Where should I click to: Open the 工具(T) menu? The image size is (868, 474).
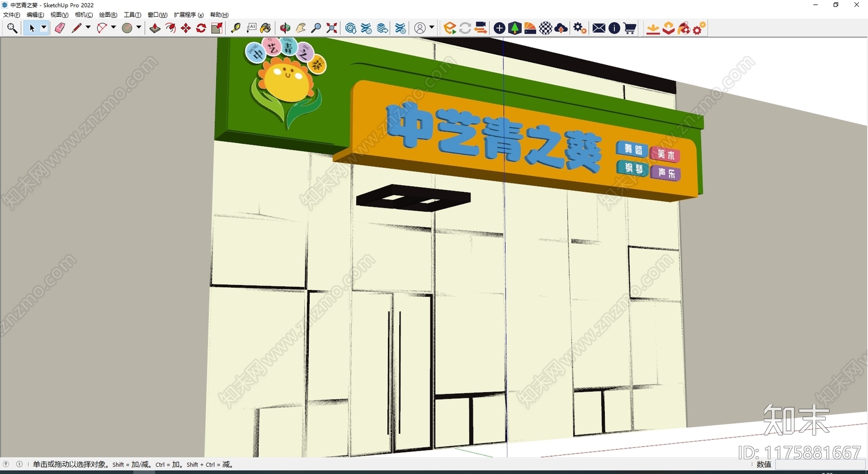(132, 15)
